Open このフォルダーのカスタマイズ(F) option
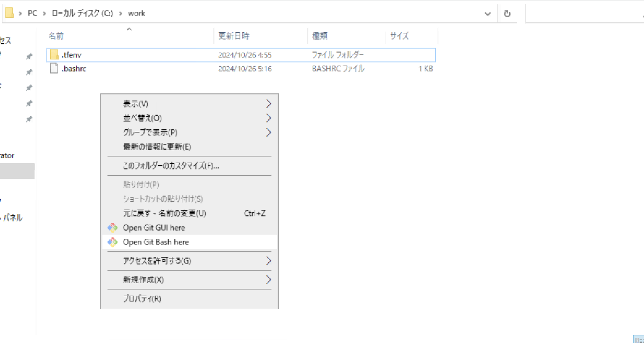Screen dimensions: 644x343 (171, 166)
